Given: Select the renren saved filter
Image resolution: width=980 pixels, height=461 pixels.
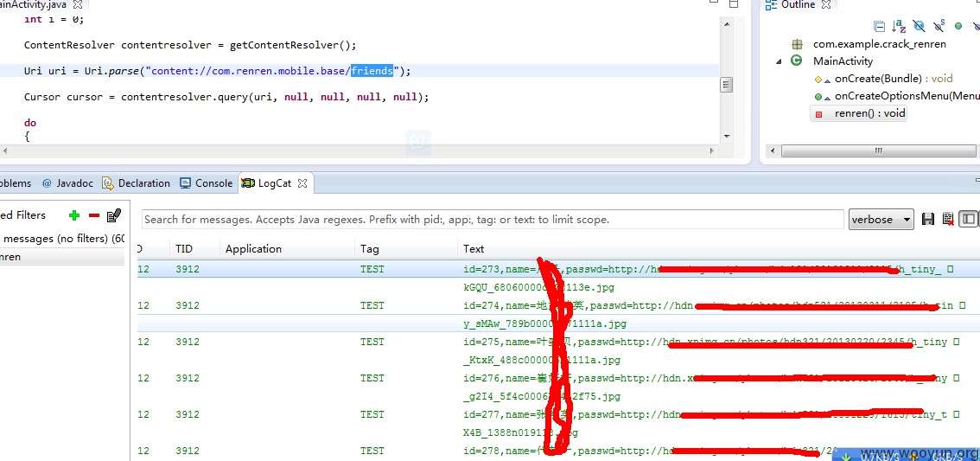Looking at the screenshot, I should tap(62, 257).
